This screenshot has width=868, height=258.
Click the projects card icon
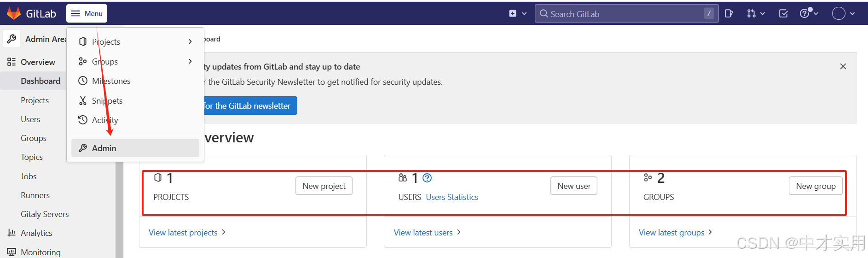pos(158,177)
